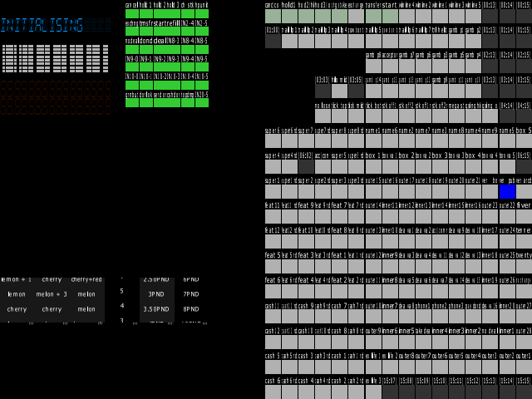Select the lit blue lamp square
Image resolution: width=532 pixels, height=399 pixels.
507,192
